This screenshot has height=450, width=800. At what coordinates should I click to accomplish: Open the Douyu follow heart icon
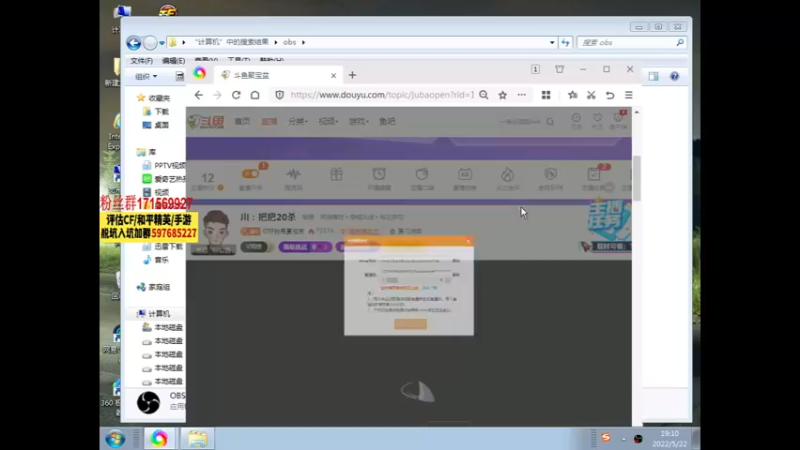coord(597,120)
